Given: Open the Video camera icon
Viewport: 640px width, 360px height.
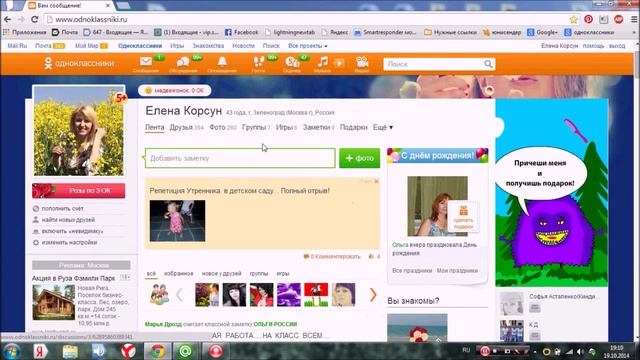Looking at the screenshot, I should pos(362,62).
